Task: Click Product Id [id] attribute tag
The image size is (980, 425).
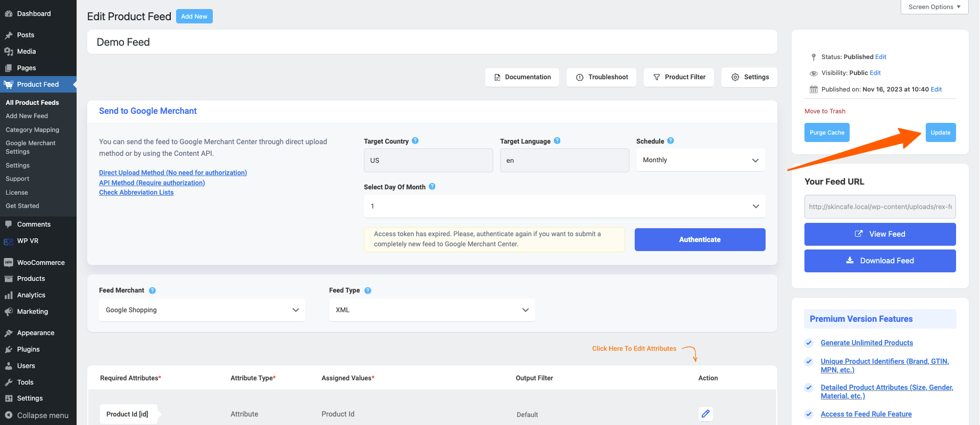Action: click(x=128, y=414)
